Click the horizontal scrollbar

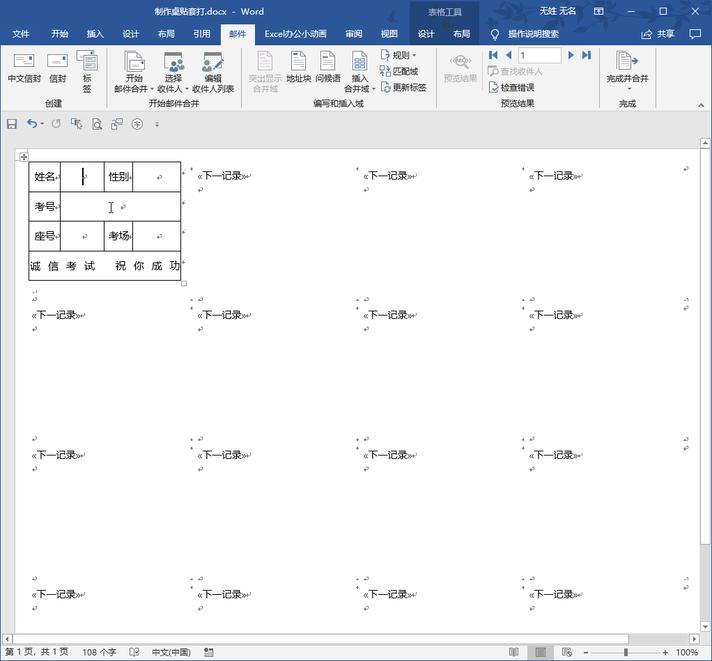[321, 638]
